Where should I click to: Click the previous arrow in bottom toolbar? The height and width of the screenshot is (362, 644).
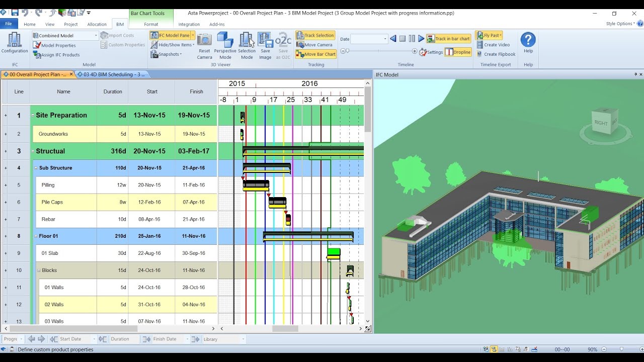(32, 339)
